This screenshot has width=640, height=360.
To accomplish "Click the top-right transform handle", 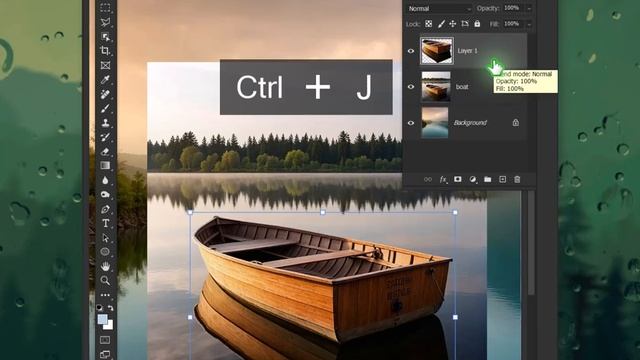I will 455,212.
